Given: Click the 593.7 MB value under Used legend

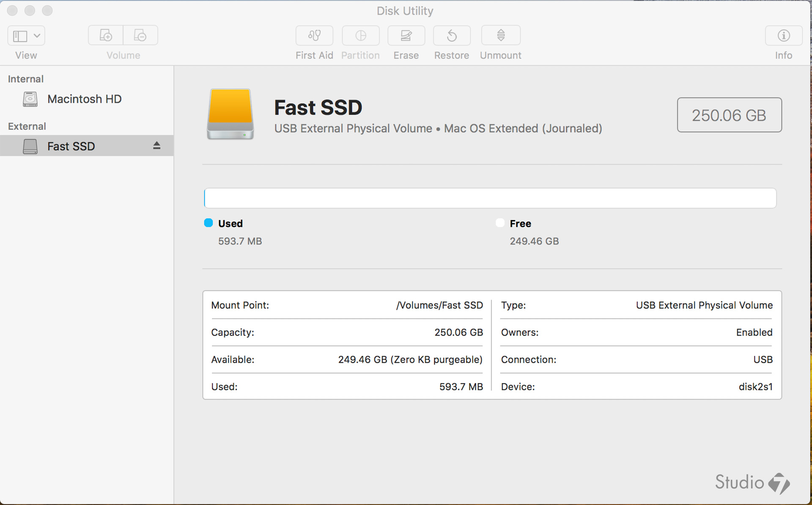Looking at the screenshot, I should 240,241.
